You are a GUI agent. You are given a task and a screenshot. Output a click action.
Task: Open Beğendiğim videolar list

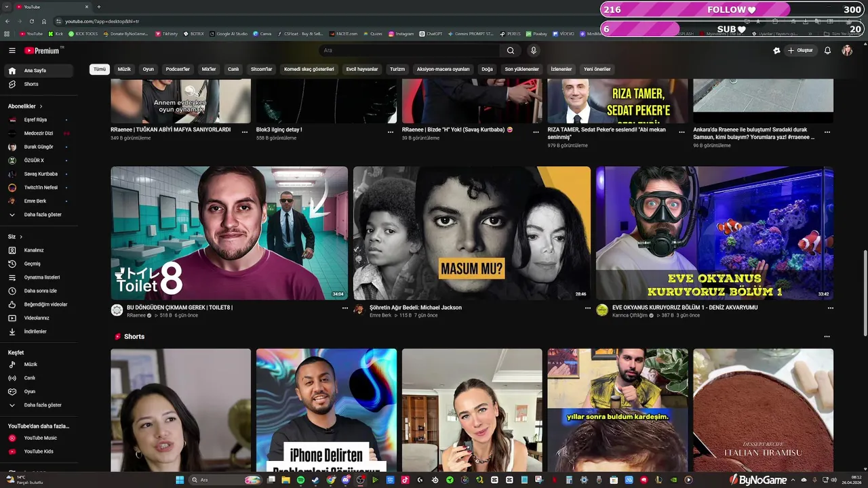[x=39, y=304]
